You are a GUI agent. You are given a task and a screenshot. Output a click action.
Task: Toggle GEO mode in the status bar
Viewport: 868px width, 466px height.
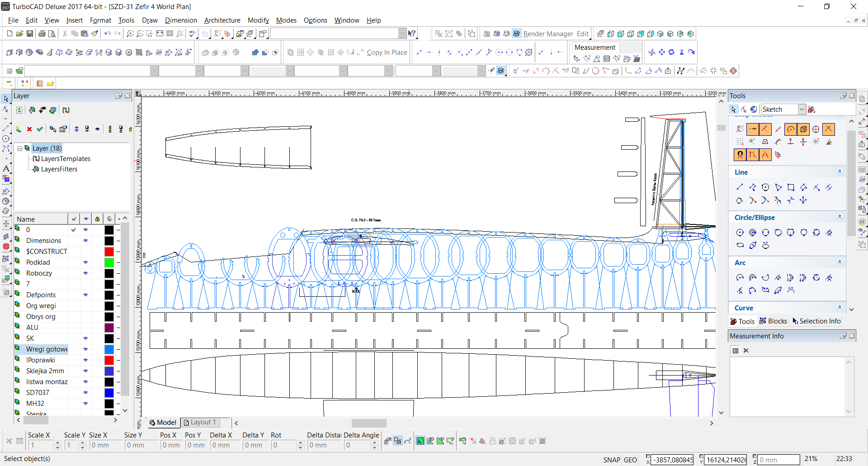click(x=630, y=460)
